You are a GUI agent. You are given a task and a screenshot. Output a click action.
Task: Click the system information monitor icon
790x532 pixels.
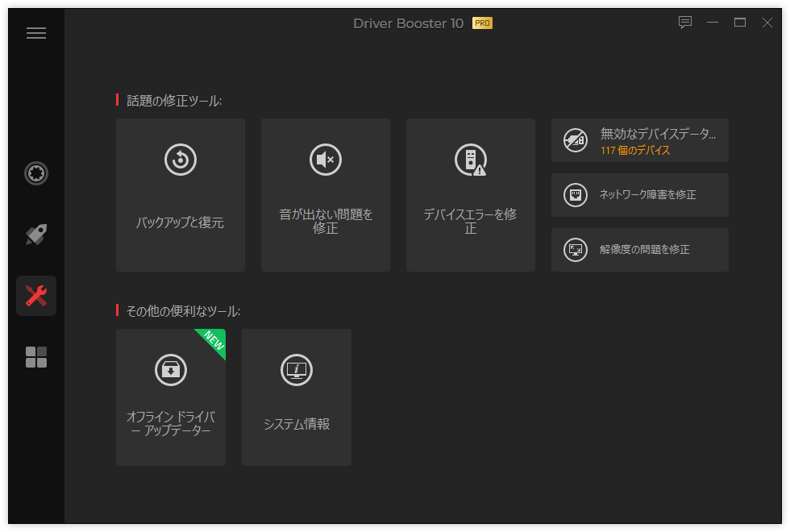click(297, 370)
